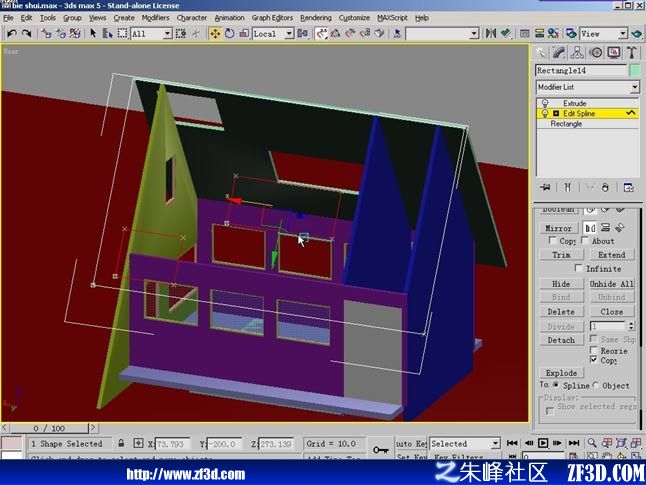
Task: Click the Quick Render teapot icon
Action: (637, 33)
